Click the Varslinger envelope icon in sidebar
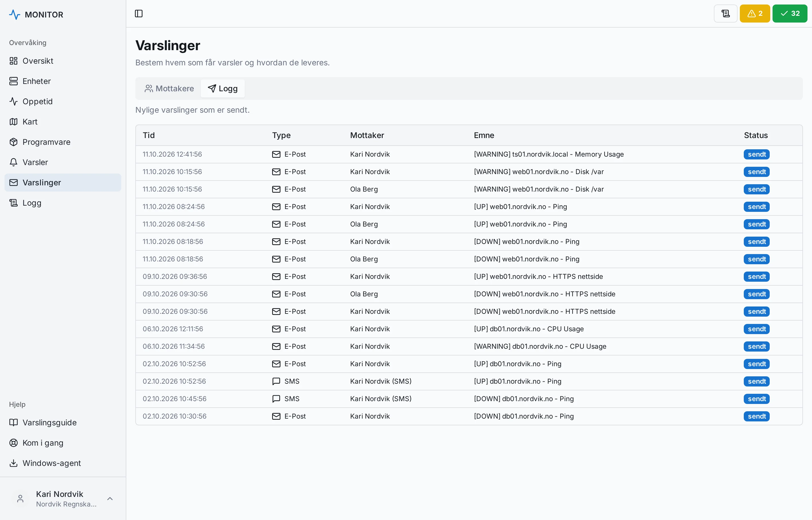The width and height of the screenshot is (812, 520). (x=14, y=182)
